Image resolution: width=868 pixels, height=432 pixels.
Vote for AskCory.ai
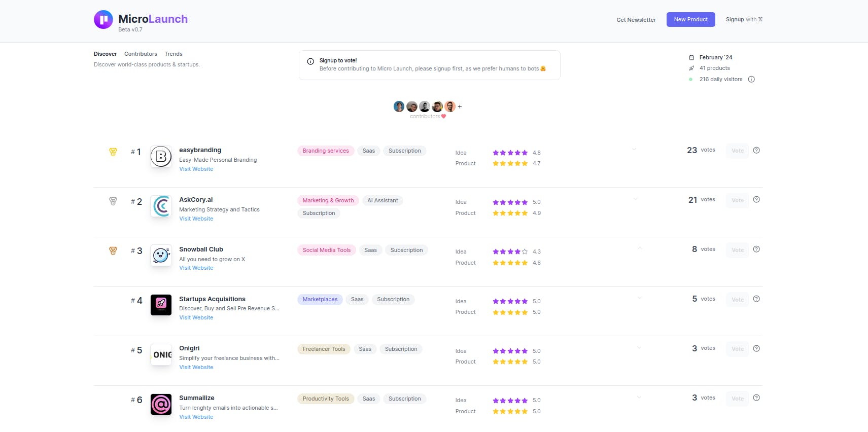coord(738,200)
